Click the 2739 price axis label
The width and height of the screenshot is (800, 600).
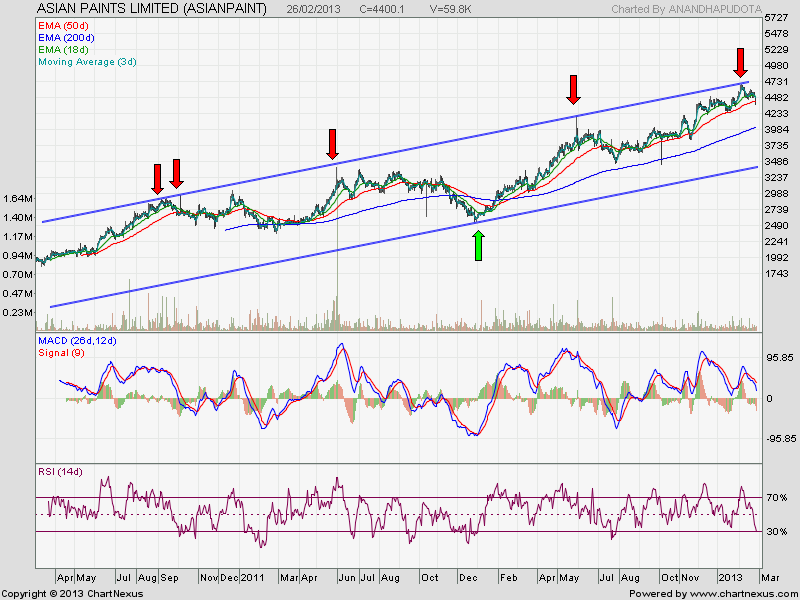point(776,210)
